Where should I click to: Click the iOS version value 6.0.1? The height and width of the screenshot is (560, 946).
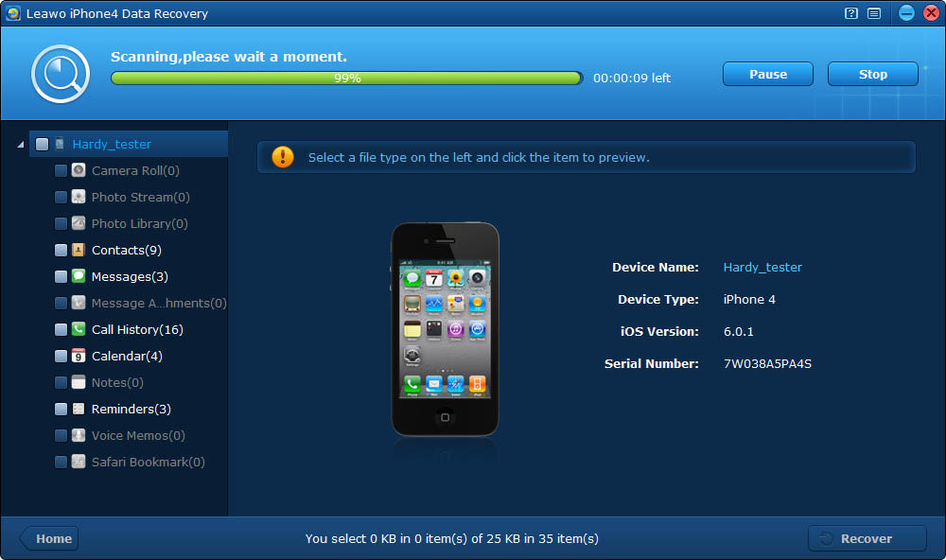(739, 332)
